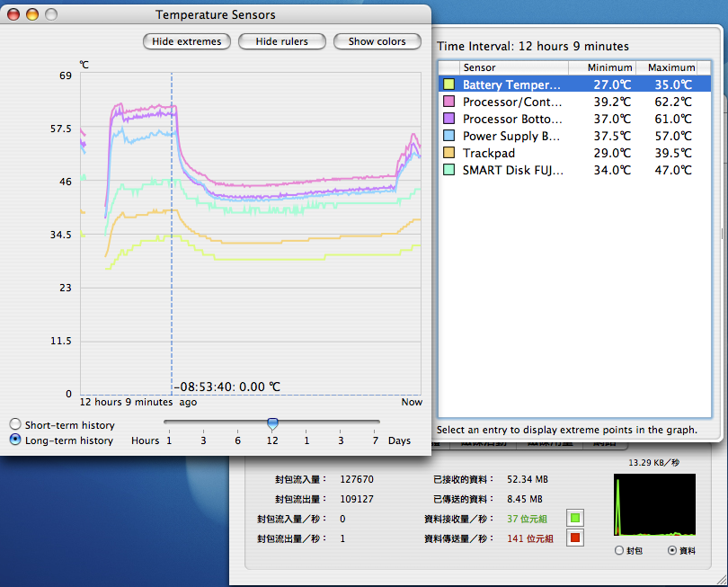Click the 39.5℃ maximum value

coord(673,153)
